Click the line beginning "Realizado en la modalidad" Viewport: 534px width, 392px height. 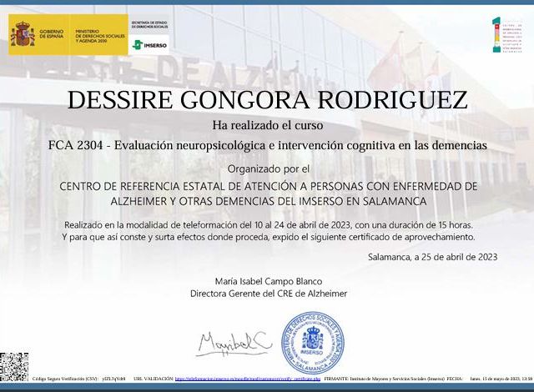click(269, 225)
